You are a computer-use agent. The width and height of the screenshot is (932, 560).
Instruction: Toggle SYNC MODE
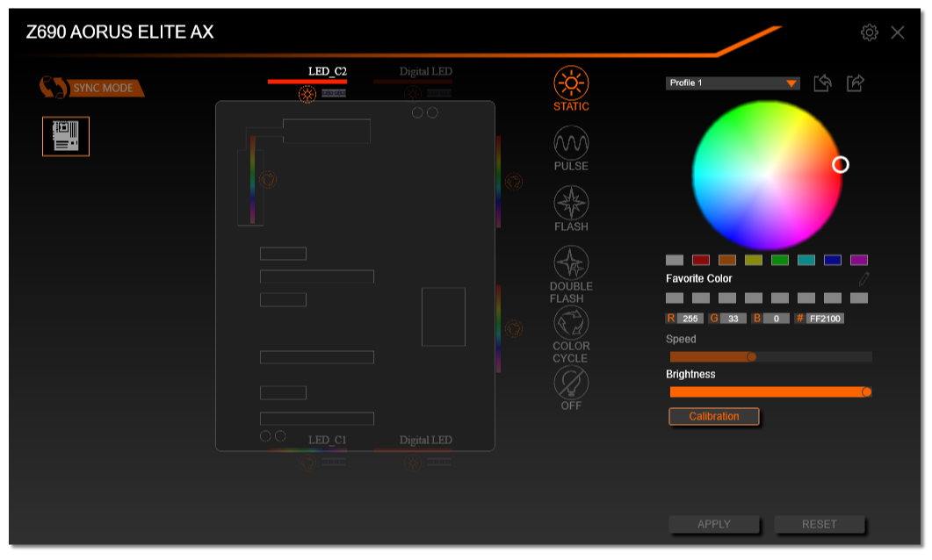(92, 88)
